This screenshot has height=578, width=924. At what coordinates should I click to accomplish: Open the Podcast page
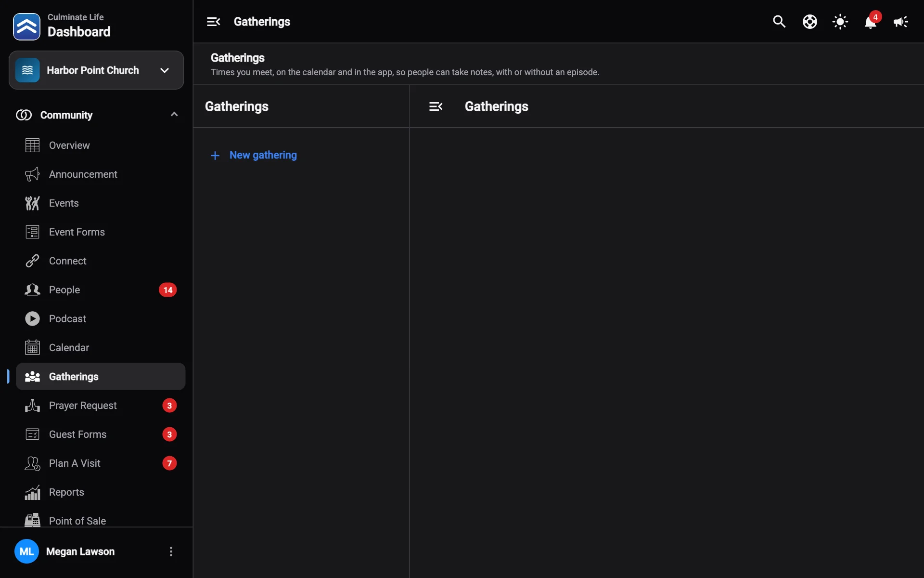pos(101,319)
